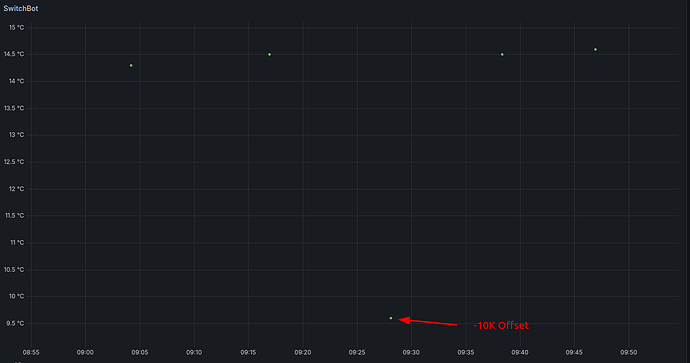Click the 10 °C y-axis label
This screenshot has height=363, width=690.
pyautogui.click(x=17, y=296)
